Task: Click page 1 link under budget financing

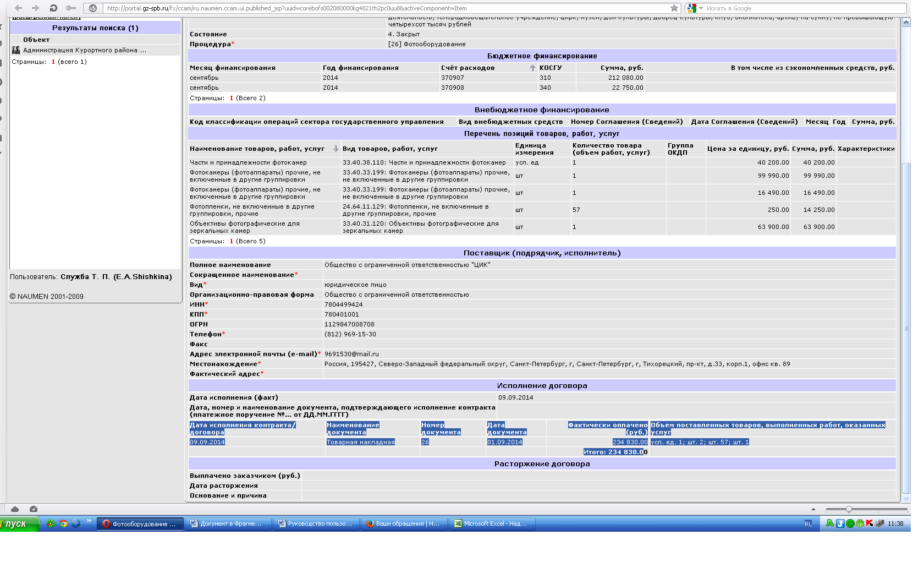Action: click(232, 98)
